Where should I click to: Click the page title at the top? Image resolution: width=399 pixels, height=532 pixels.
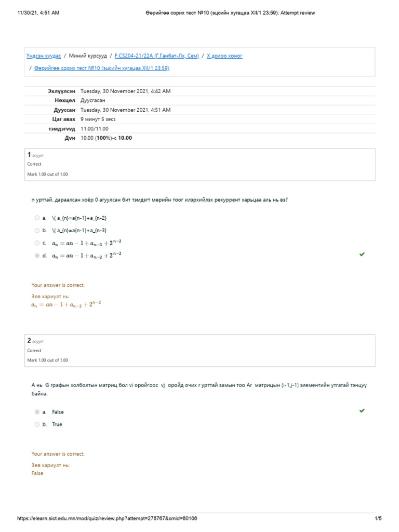[229, 13]
